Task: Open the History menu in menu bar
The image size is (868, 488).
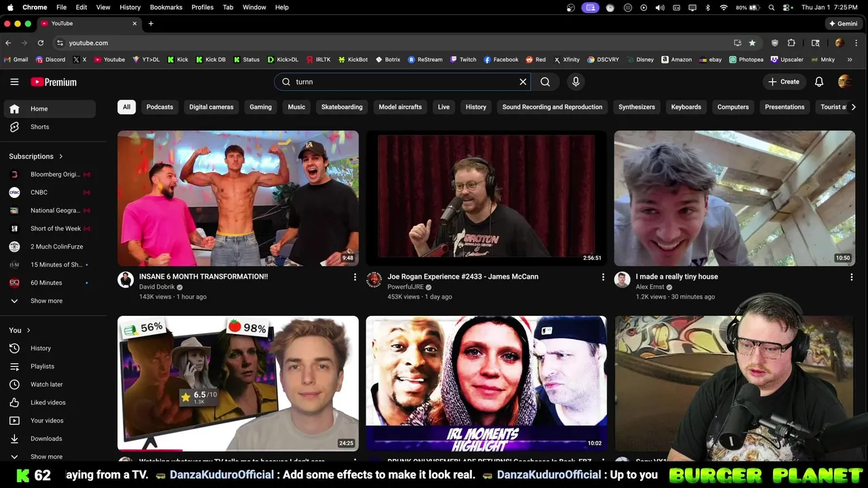Action: [130, 7]
